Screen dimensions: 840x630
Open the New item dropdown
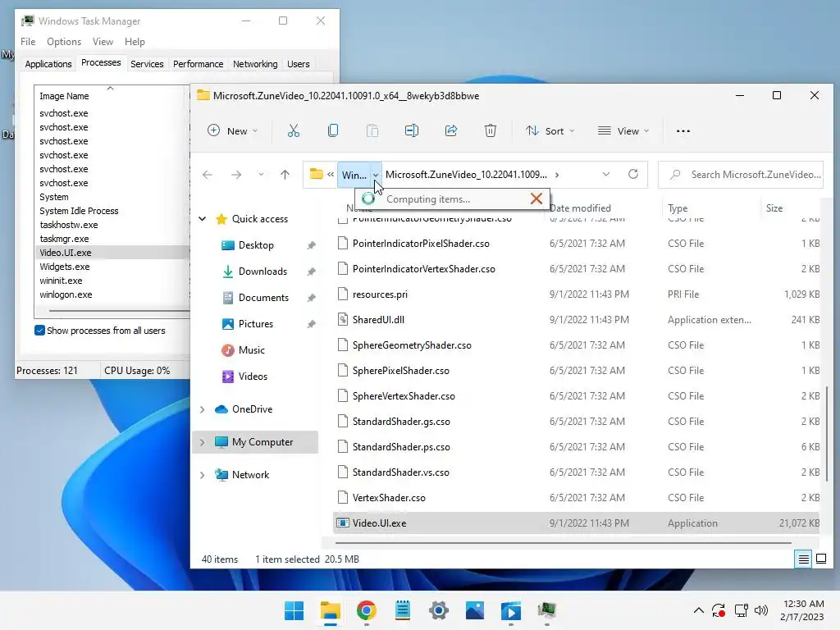(x=233, y=130)
